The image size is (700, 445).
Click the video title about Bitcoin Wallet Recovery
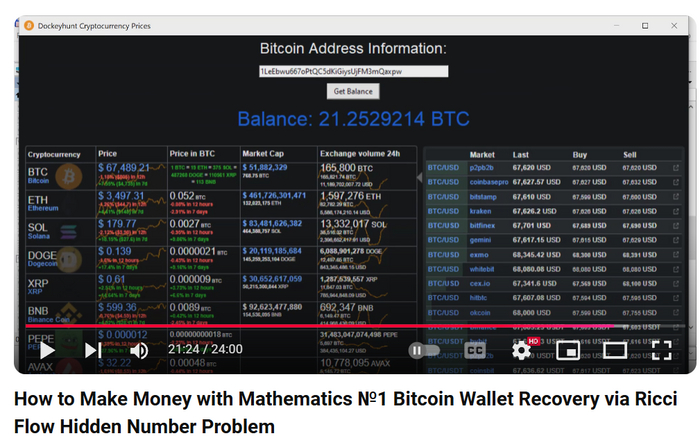tap(346, 413)
